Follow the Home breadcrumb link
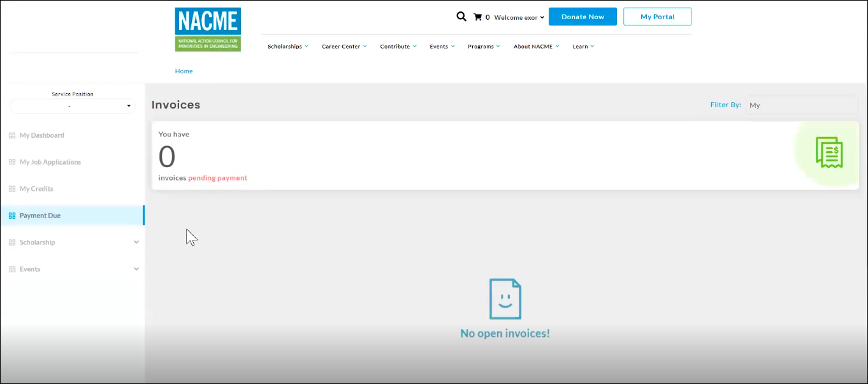 [184, 71]
